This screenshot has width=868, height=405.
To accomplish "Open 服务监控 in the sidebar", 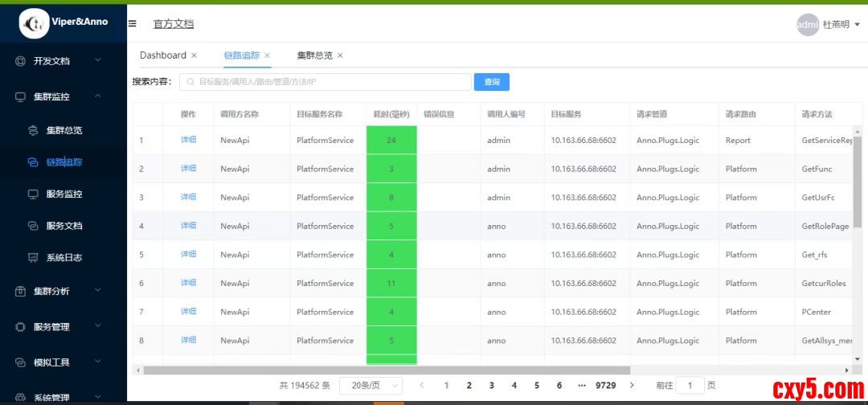I will pos(63,194).
